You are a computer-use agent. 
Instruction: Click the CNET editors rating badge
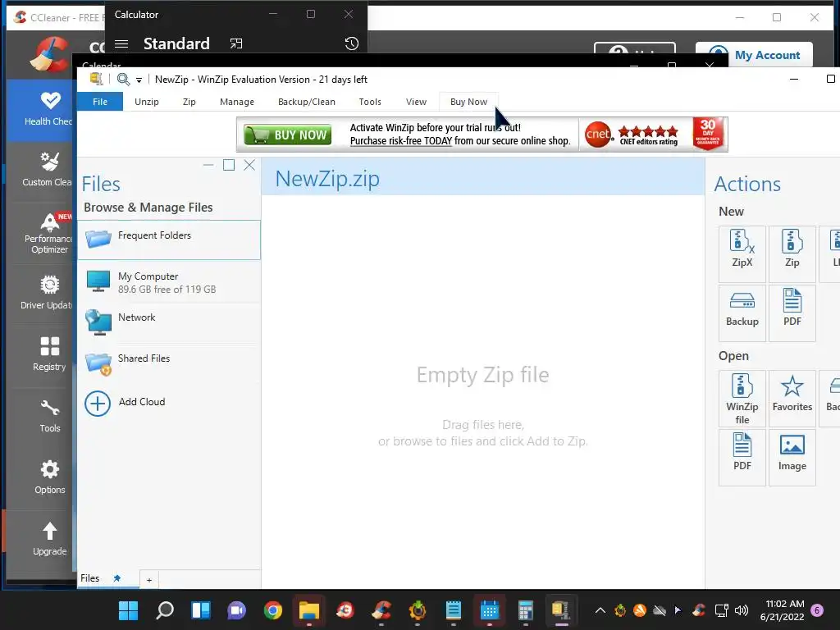click(x=632, y=135)
